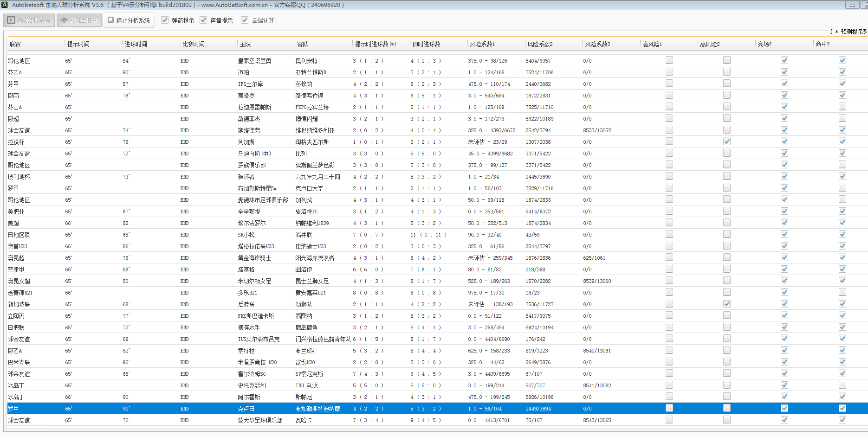Sort by the 联赛 column header
The height and width of the screenshot is (436, 868).
(15, 44)
